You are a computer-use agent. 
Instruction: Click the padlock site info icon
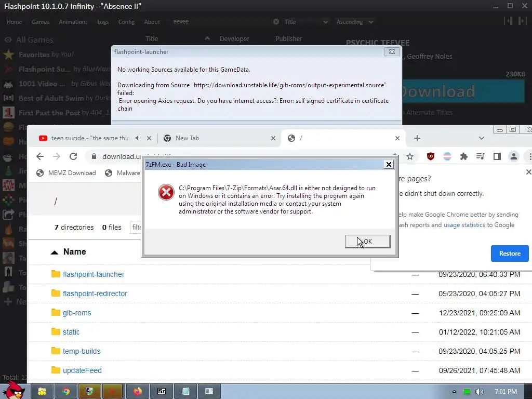94,156
